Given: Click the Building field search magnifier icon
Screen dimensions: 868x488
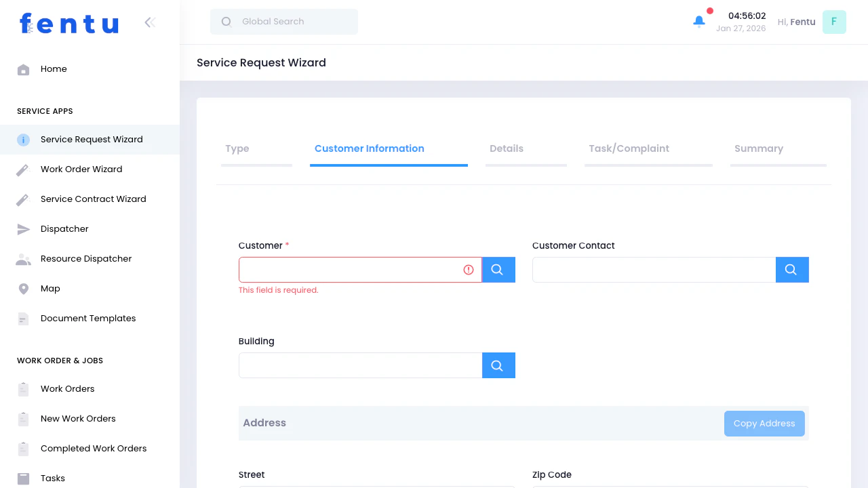Looking at the screenshot, I should coord(498,365).
